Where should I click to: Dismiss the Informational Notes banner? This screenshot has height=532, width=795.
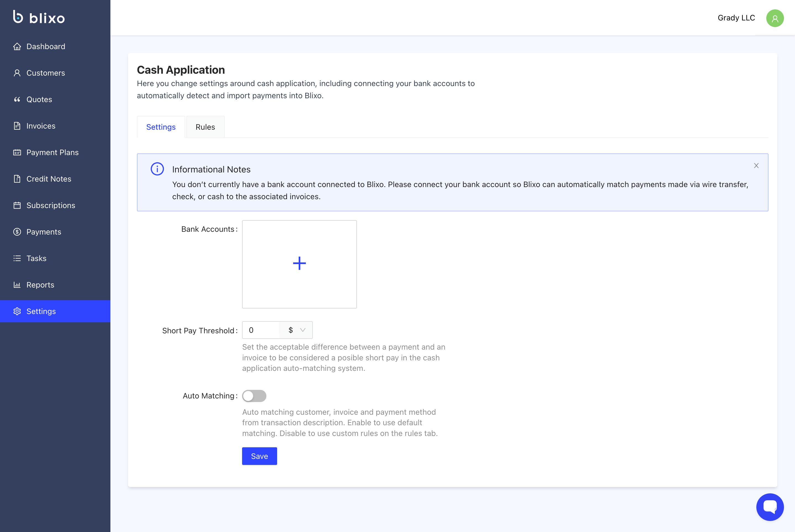756,166
